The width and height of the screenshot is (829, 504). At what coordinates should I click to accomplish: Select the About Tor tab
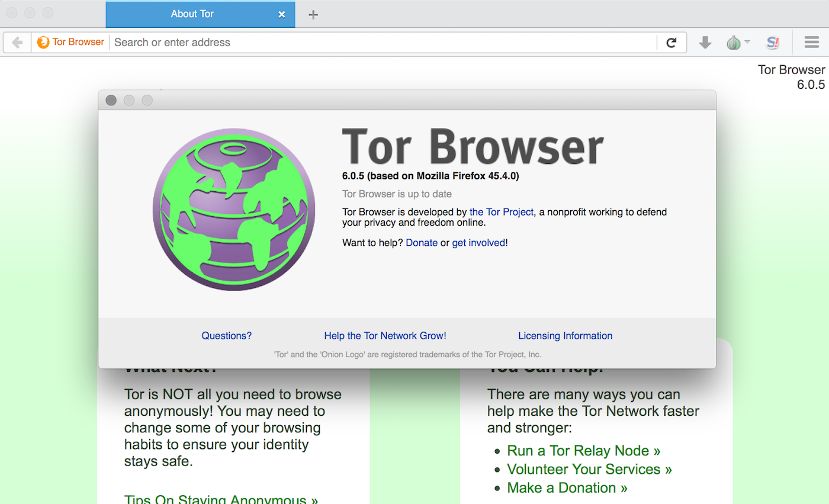tap(200, 14)
